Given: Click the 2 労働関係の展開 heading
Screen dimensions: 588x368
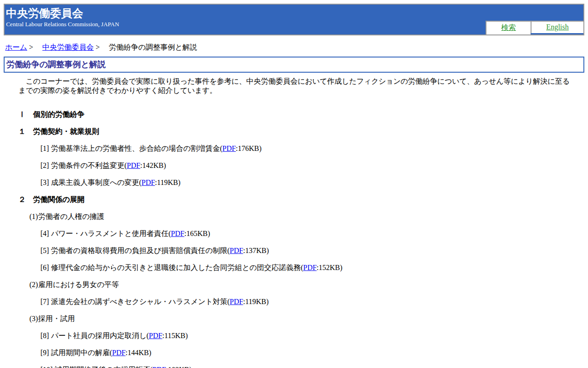Looking at the screenshot, I should point(51,200).
